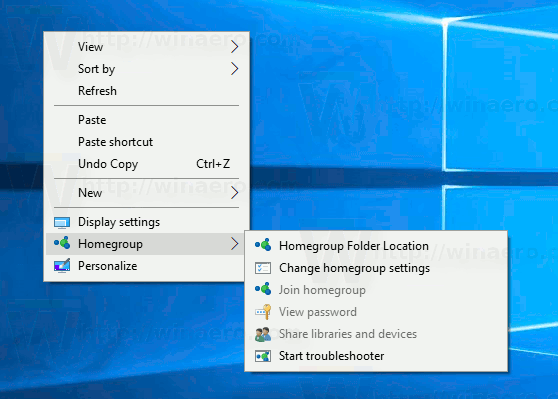558x399 pixels.
Task: Click the Display settings monitor icon
Action: pyautogui.click(x=62, y=222)
